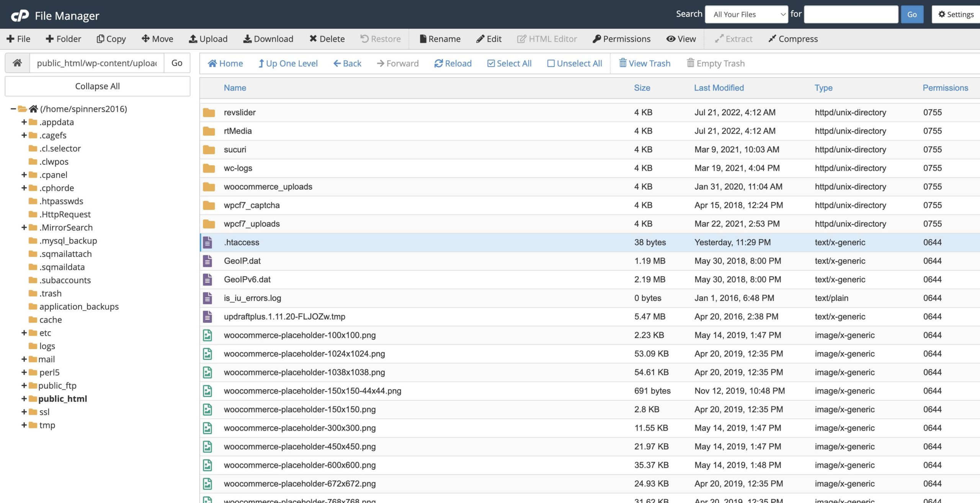Click the GeoIP.dat file icon
The image size is (980, 503).
click(x=207, y=261)
